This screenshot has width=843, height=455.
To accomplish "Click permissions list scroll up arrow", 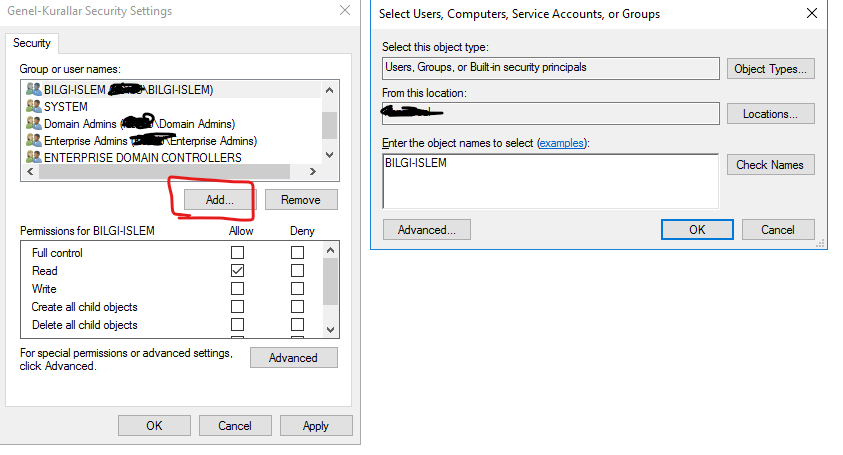I will (331, 250).
